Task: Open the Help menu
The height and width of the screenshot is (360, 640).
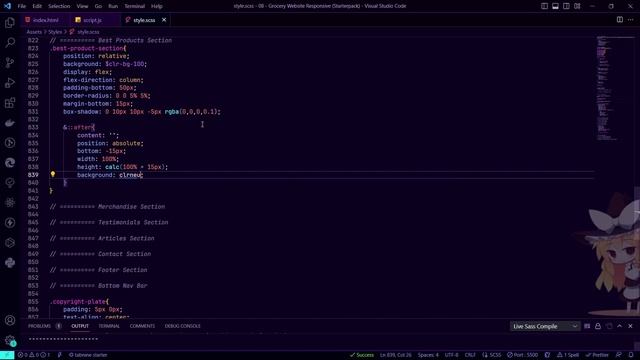Action: [157, 6]
